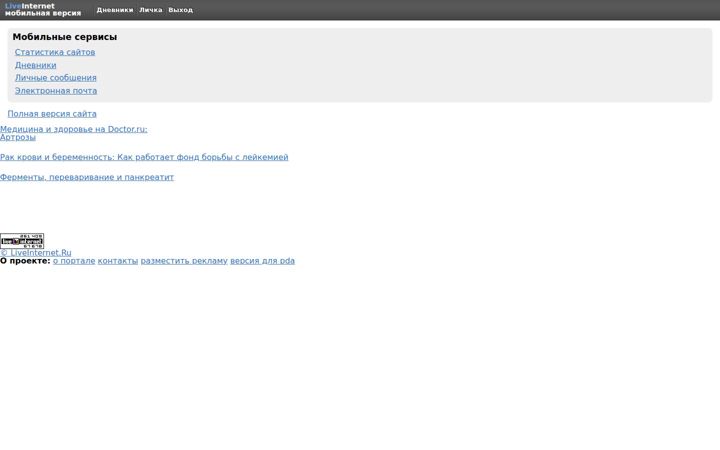Open the о портале footer link

(x=74, y=261)
